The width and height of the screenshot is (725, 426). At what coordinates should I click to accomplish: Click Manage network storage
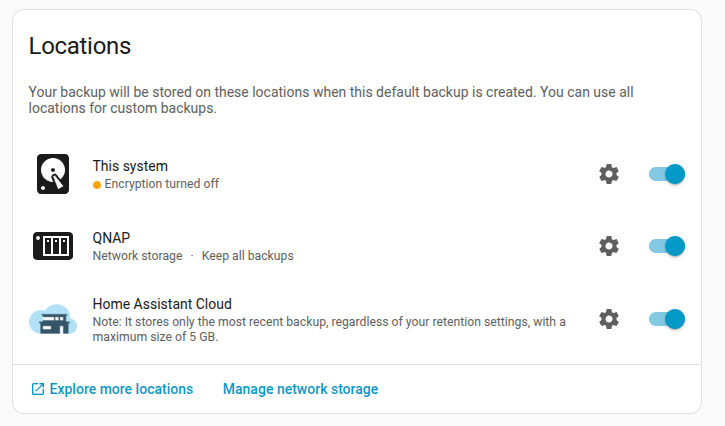(x=300, y=389)
